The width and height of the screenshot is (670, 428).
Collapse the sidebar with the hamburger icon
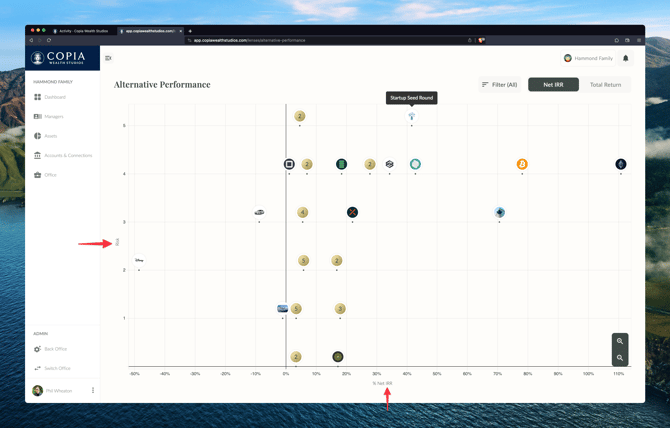tap(109, 58)
